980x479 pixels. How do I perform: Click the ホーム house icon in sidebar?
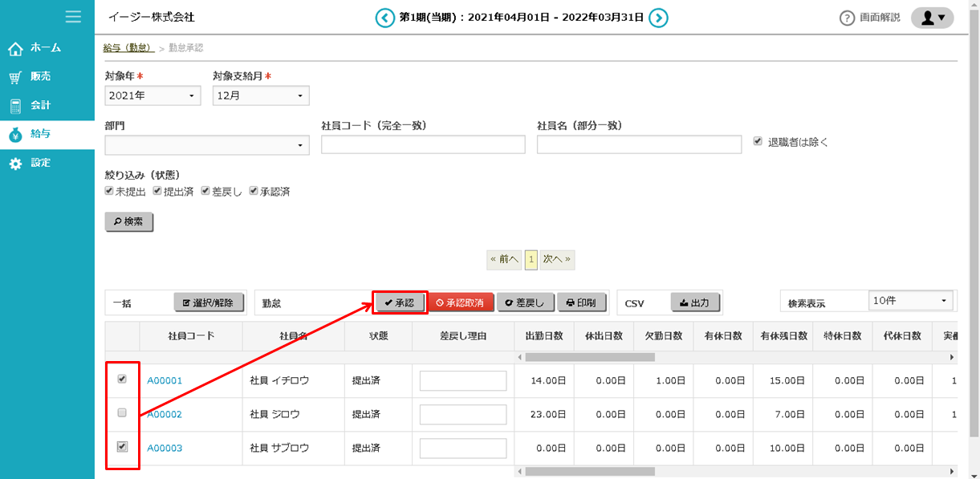point(15,49)
